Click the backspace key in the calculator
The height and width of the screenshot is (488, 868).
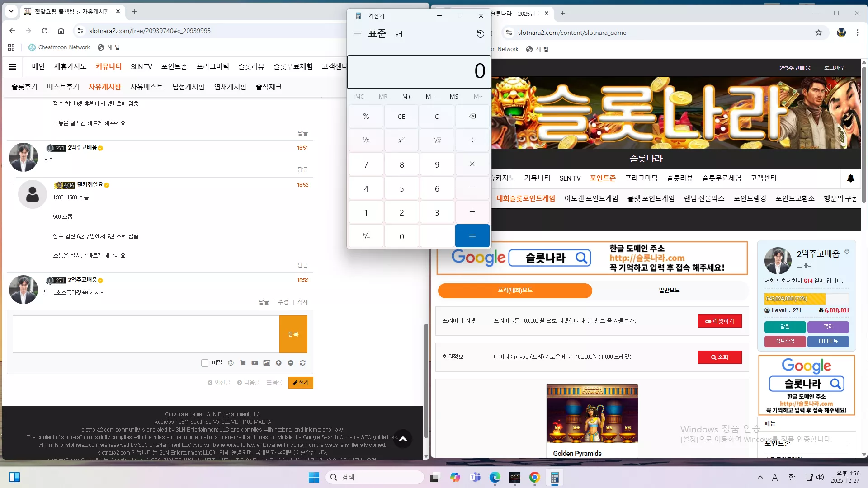pyautogui.click(x=472, y=116)
